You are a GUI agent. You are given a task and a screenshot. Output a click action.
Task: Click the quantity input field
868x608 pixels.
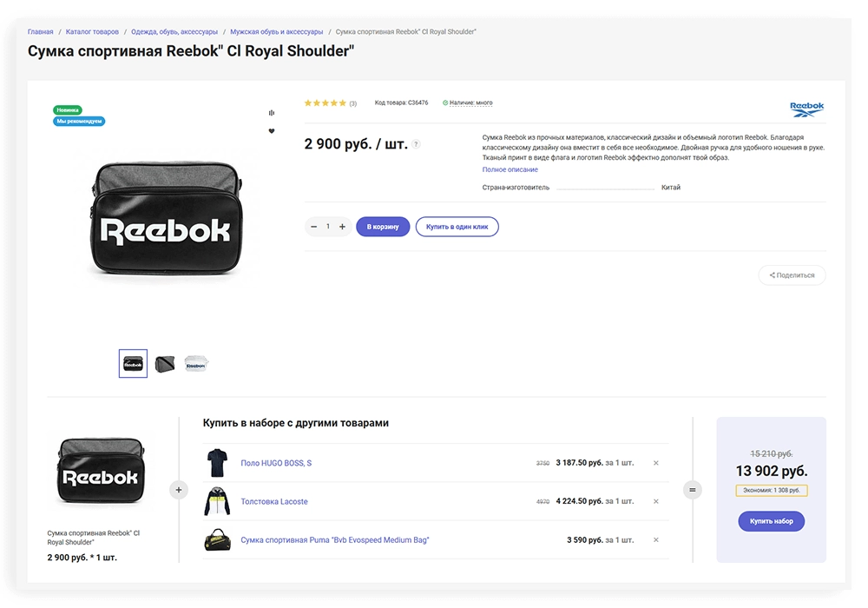328,227
